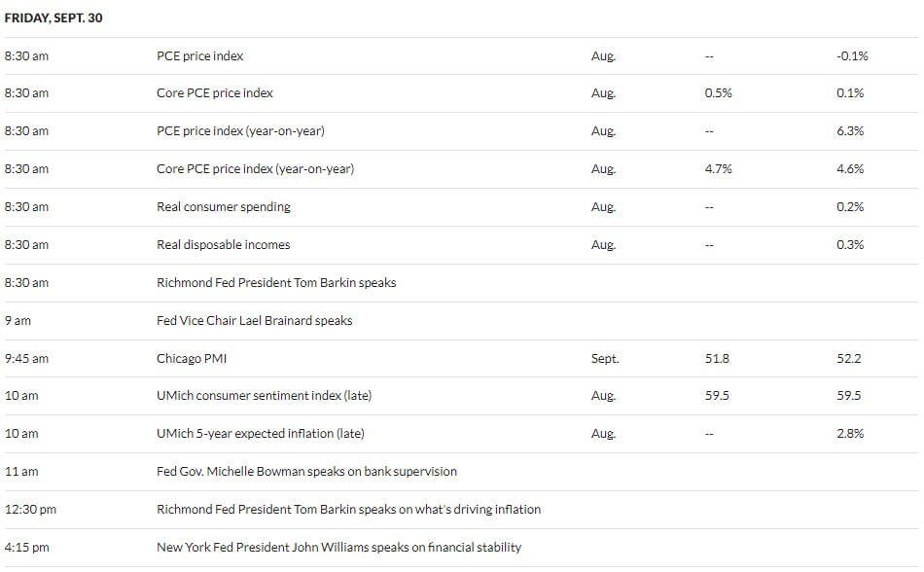
Task: Click Fed Vice Chair Lael Brainard speaks
Action: (255, 320)
